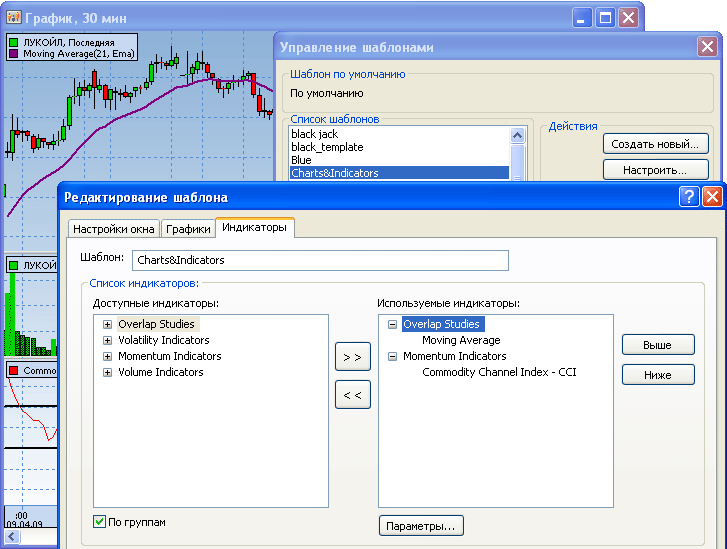Click the green LUKOIL legend color square

14,43
